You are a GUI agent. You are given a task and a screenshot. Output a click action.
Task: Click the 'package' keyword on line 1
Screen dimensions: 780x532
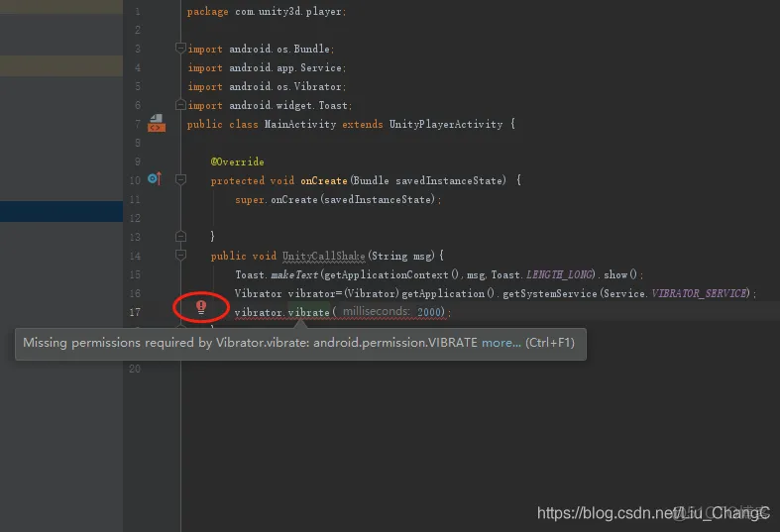[207, 12]
